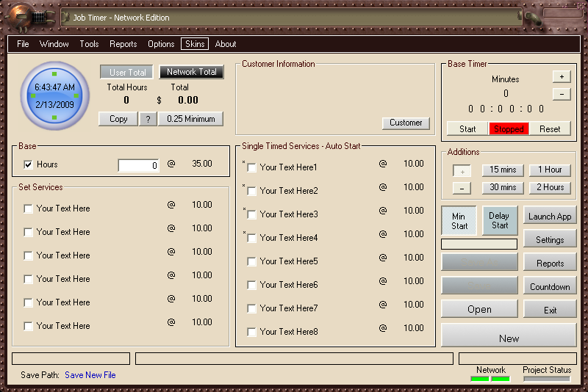Open the Window menu
Image resolution: width=588 pixels, height=392 pixels.
(54, 44)
